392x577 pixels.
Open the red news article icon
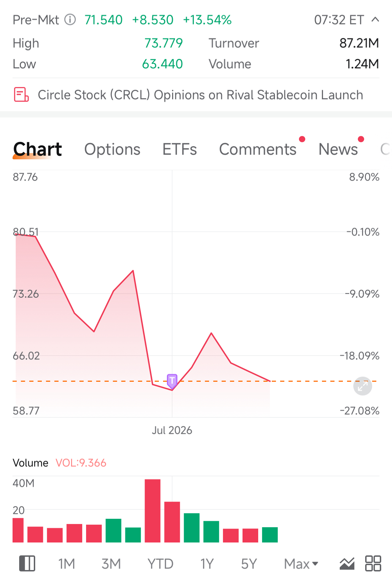(21, 94)
